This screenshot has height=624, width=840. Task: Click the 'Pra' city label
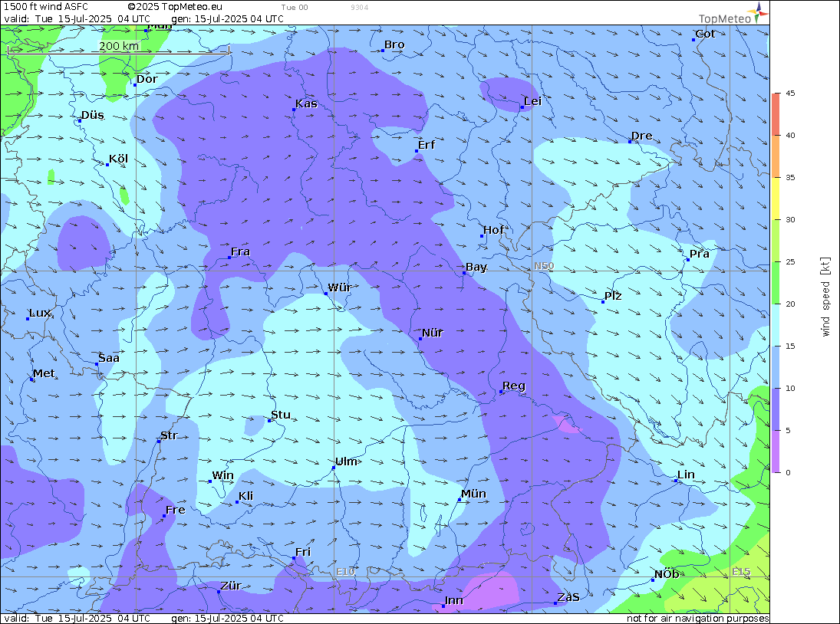pos(699,254)
